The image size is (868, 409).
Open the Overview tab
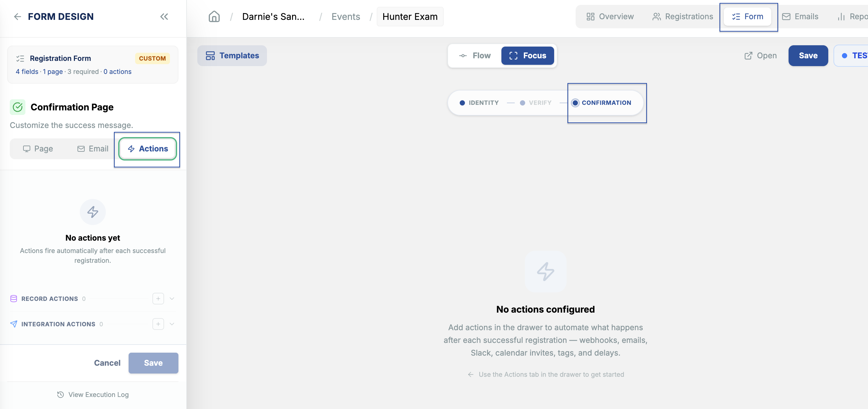(610, 17)
